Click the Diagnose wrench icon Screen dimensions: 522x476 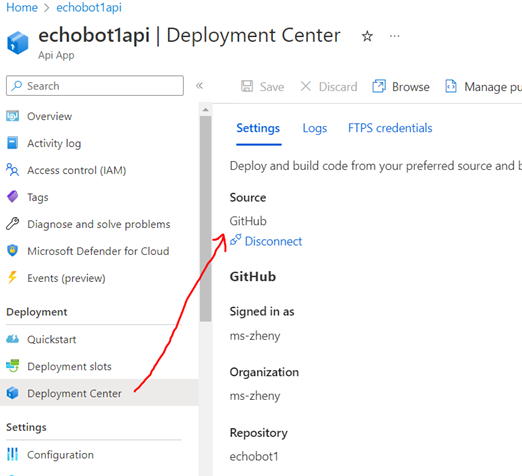(x=13, y=224)
